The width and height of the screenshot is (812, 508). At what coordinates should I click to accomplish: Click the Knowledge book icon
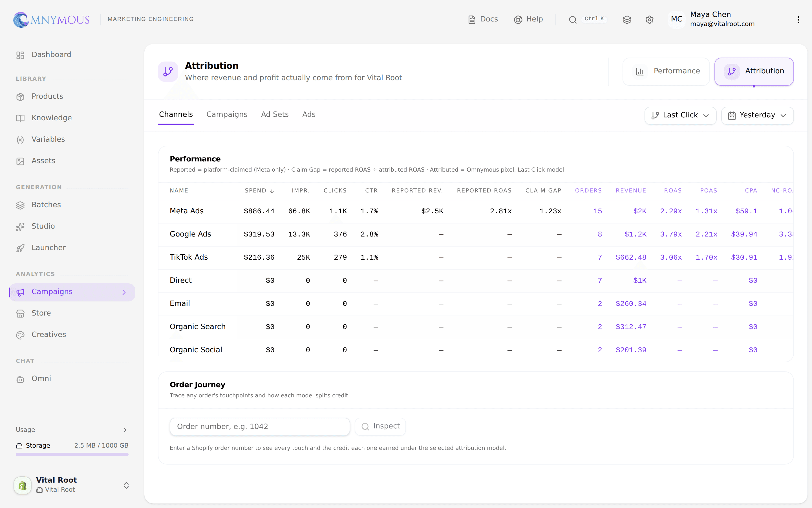(x=21, y=118)
